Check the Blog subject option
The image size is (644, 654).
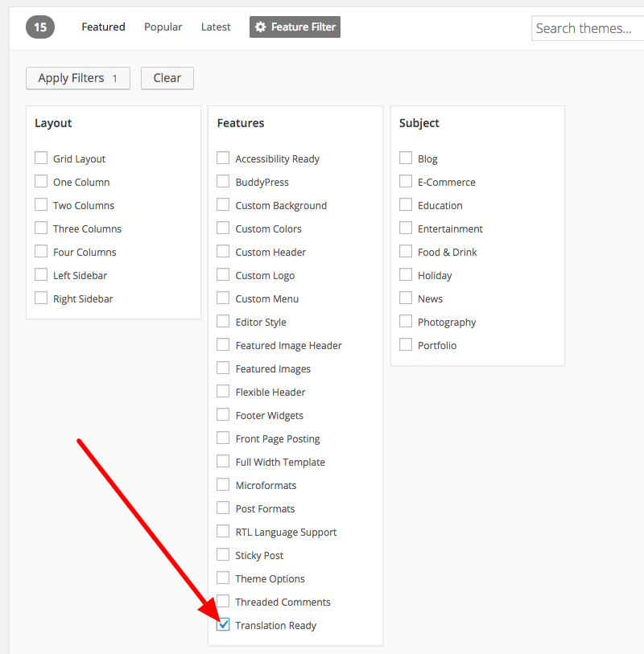(405, 158)
